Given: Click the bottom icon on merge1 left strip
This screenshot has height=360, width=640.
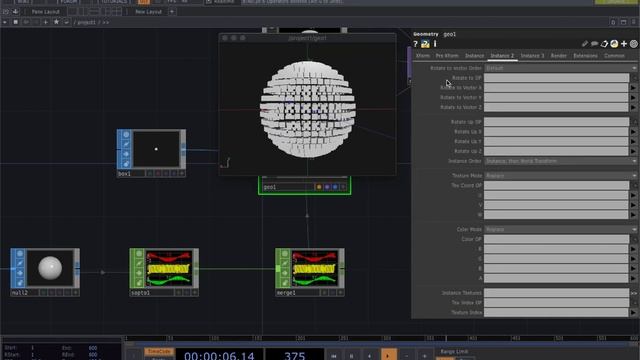Looking at the screenshot, I should click(284, 282).
